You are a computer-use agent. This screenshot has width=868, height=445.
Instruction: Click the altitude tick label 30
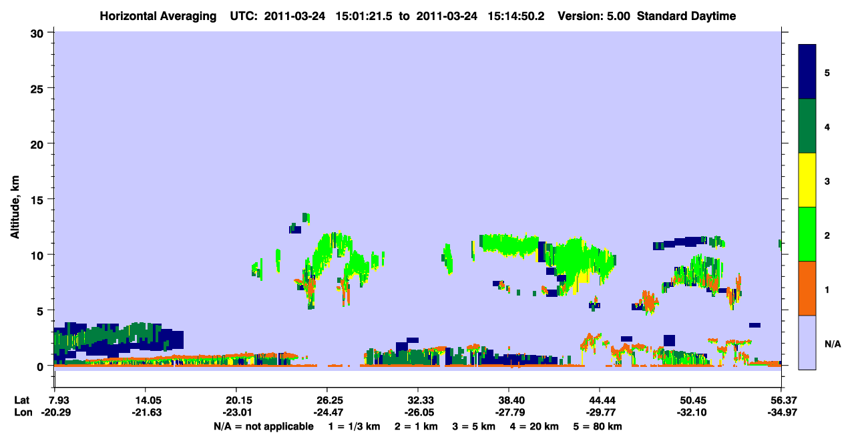(x=37, y=33)
